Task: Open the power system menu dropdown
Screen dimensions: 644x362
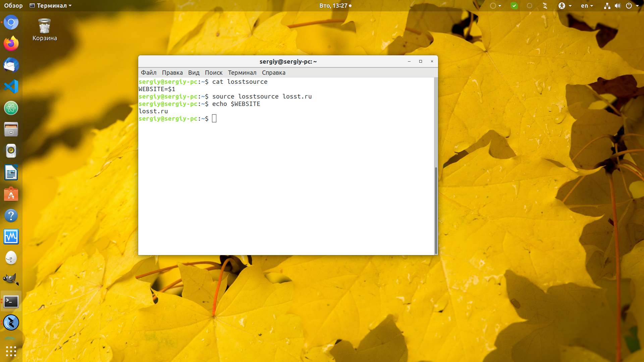Action: click(x=632, y=6)
